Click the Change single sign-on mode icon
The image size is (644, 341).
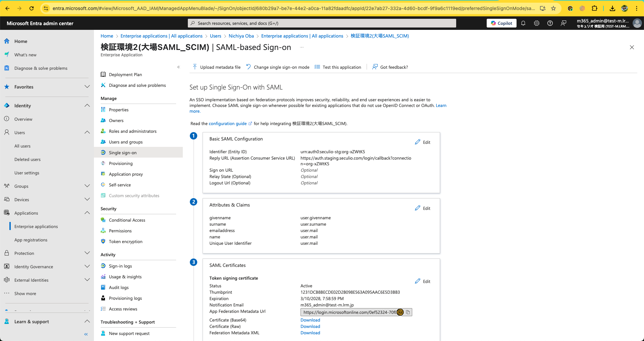point(249,67)
